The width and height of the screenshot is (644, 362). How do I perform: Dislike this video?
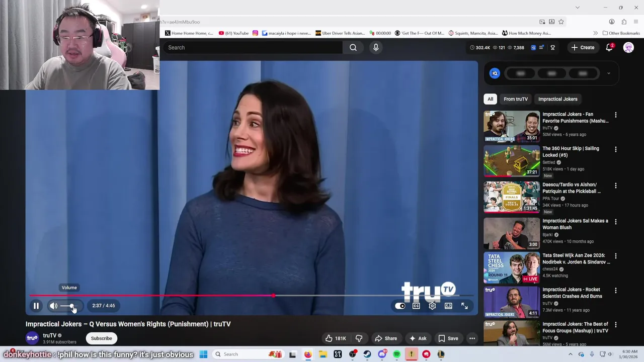[359, 338]
